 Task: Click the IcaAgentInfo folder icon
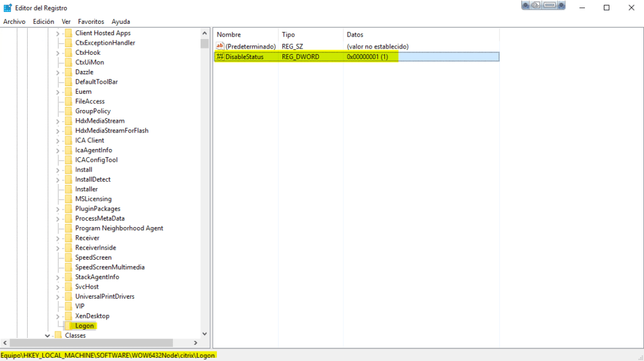[69, 150]
